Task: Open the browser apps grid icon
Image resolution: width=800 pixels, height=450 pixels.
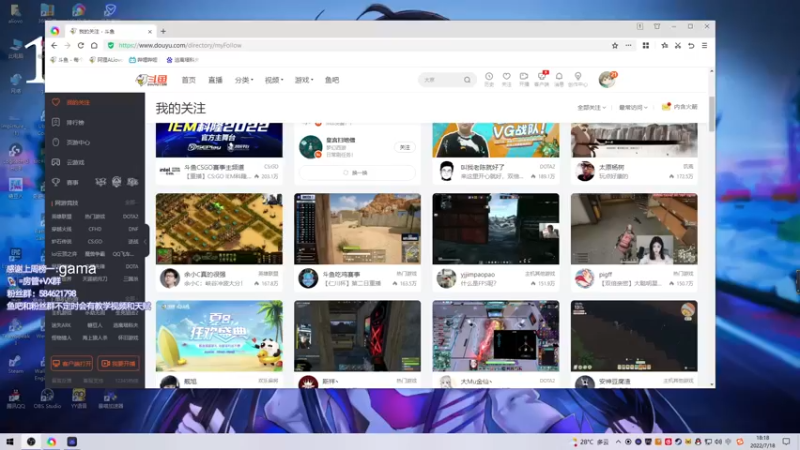Action: [x=645, y=45]
